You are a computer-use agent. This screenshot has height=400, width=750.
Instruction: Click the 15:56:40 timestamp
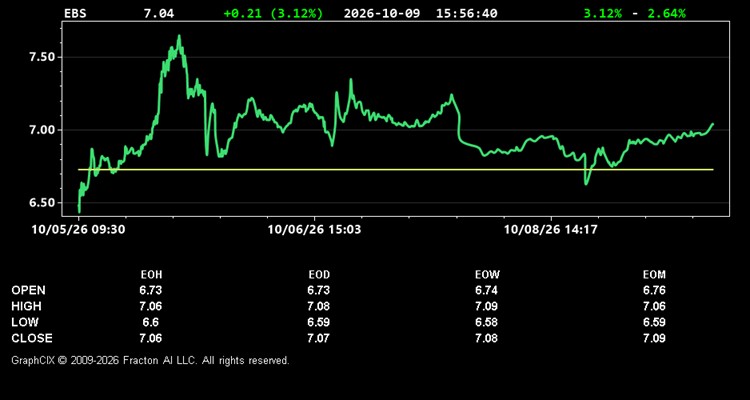coord(466,13)
